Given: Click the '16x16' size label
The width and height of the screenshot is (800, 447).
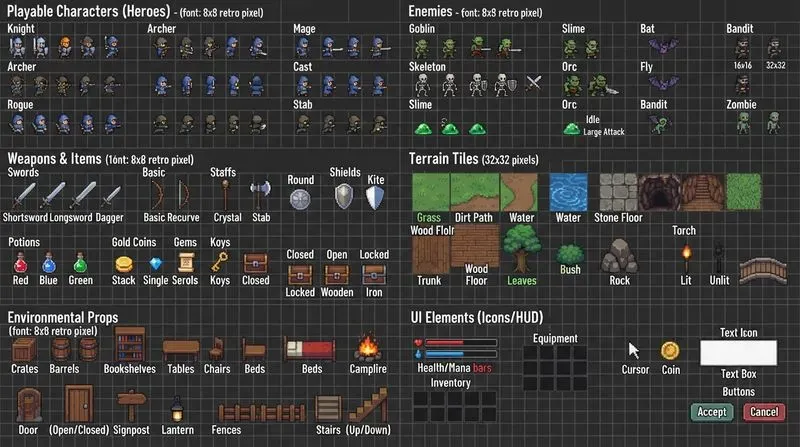Looking at the screenshot, I should (x=742, y=65).
